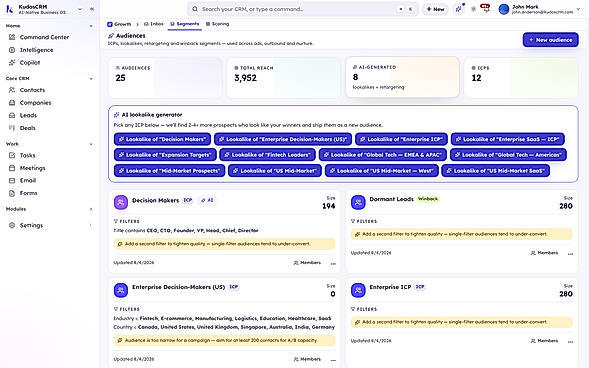589x368 pixels.
Task: Generate Lookalike of "Mid-Market Prospects"
Action: pos(169,171)
